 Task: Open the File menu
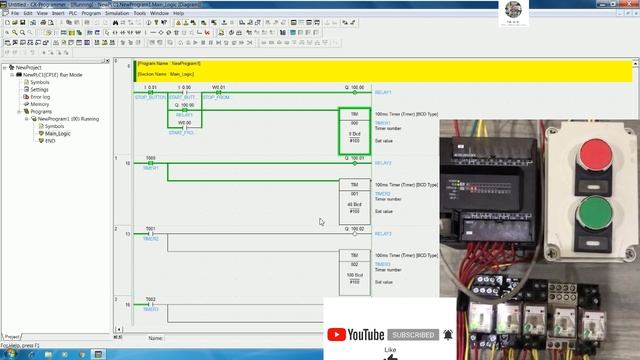click(x=15, y=13)
